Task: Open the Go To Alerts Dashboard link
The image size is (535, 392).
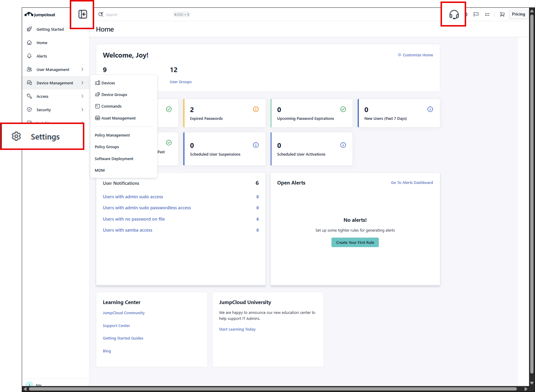Action: (412, 182)
